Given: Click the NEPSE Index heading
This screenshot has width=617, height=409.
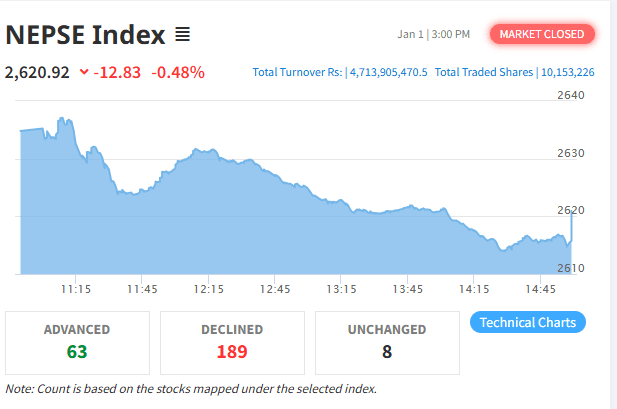Looking at the screenshot, I should click(x=85, y=35).
